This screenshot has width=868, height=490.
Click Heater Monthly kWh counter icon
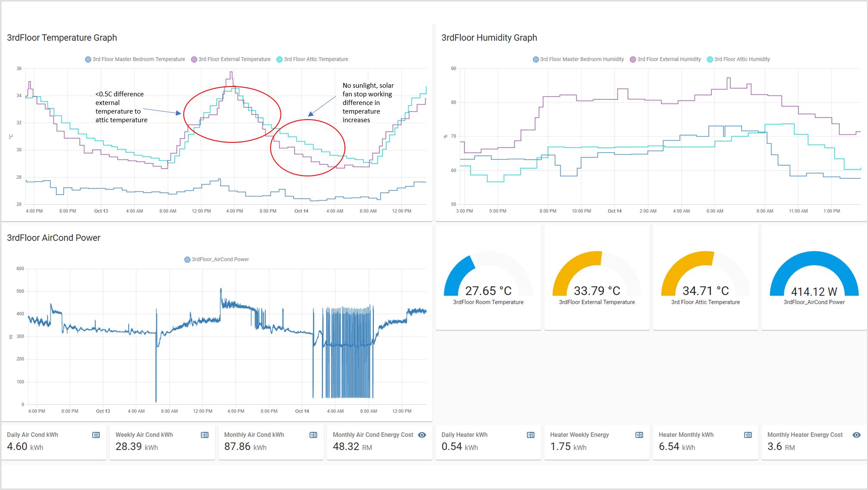pyautogui.click(x=748, y=435)
